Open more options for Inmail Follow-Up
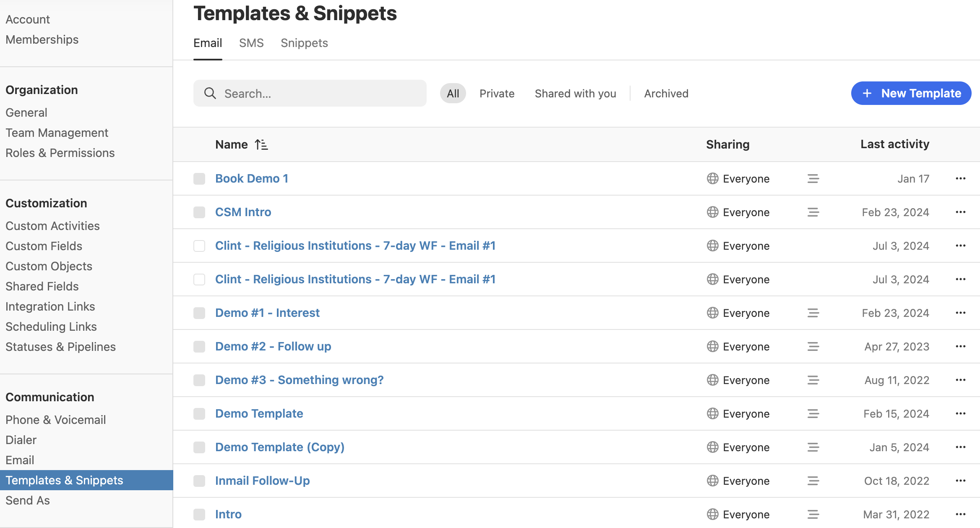The image size is (980, 528). 960,481
